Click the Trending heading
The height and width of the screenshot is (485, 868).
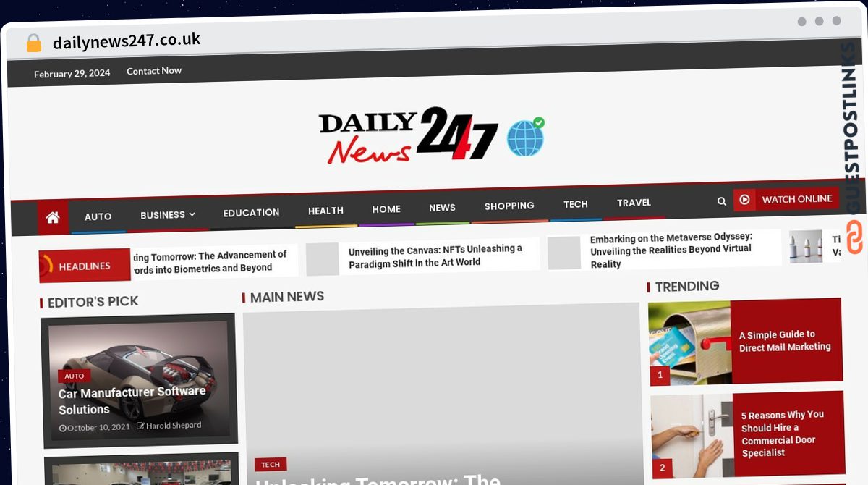(x=686, y=287)
